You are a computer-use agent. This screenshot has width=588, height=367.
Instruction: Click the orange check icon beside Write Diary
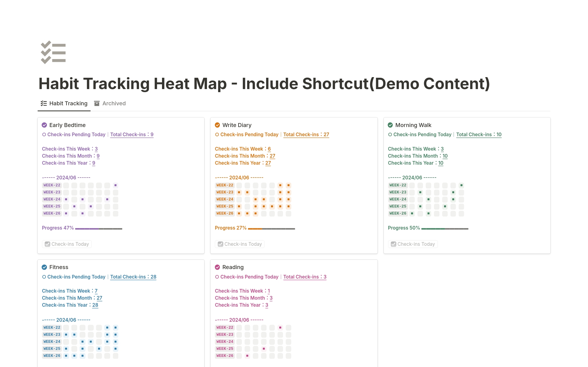(217, 125)
